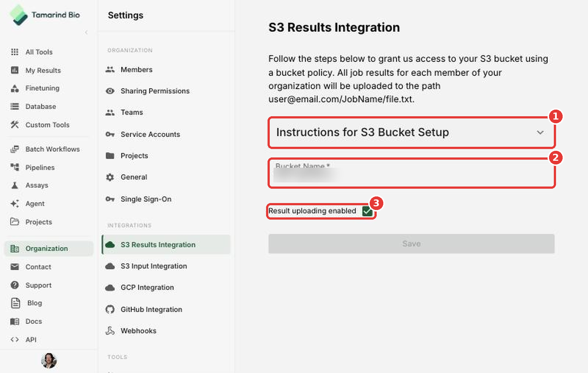Image resolution: width=588 pixels, height=373 pixels.
Task: Select S3 Input Integration
Action: click(x=166, y=266)
